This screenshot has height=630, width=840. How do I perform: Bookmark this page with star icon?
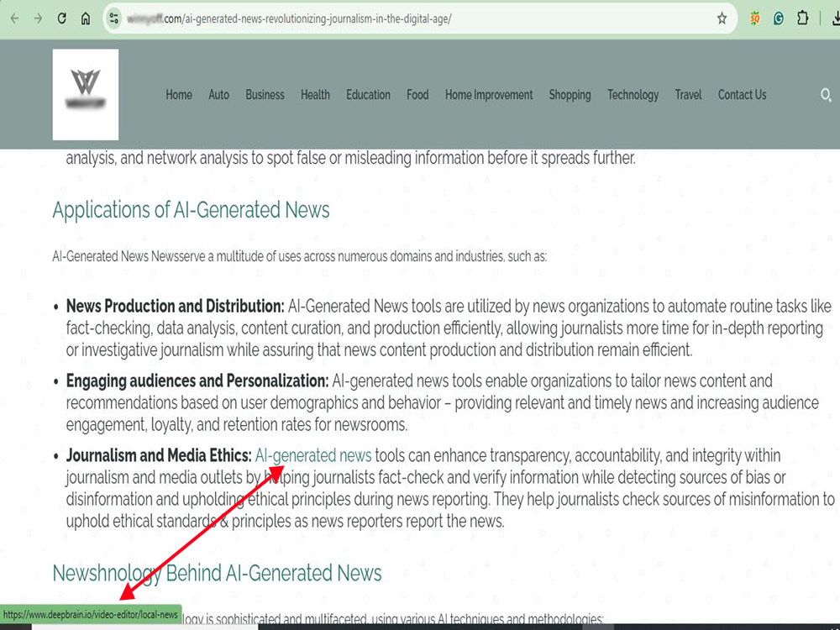(x=722, y=18)
